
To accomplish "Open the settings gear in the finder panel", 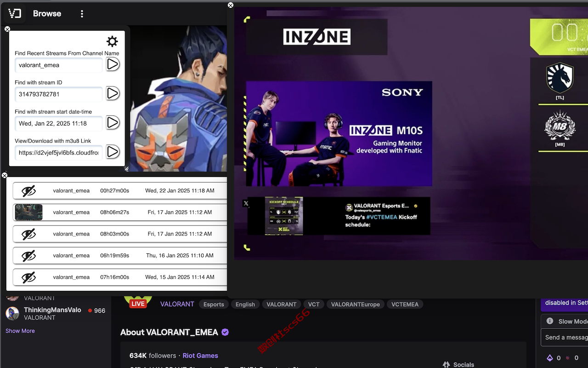I will pyautogui.click(x=112, y=41).
